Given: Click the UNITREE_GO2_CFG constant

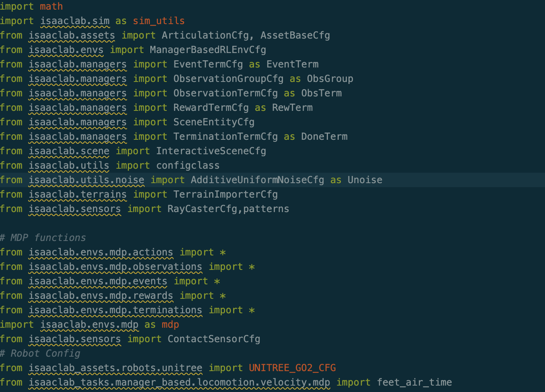Looking at the screenshot, I should pyautogui.click(x=292, y=368).
